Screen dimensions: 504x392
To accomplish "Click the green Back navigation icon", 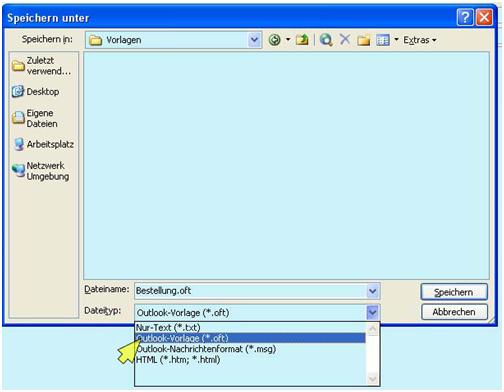I will tap(275, 40).
